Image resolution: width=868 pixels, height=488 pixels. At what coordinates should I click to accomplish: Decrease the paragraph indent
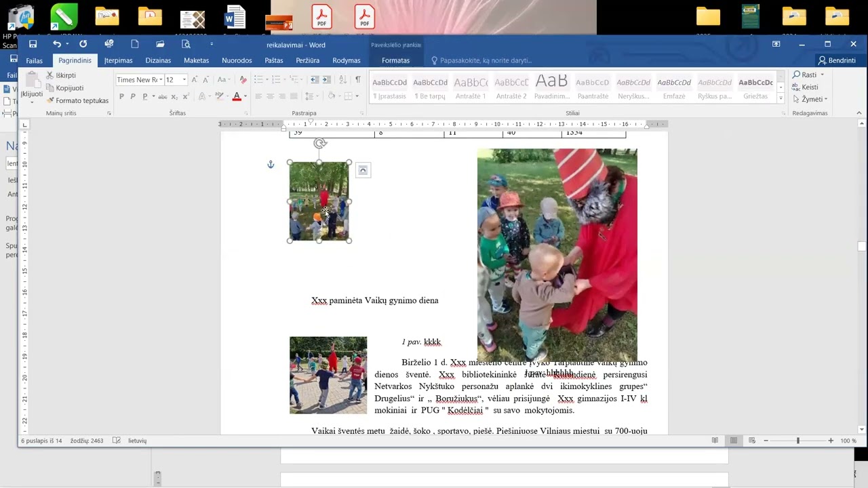pos(315,79)
